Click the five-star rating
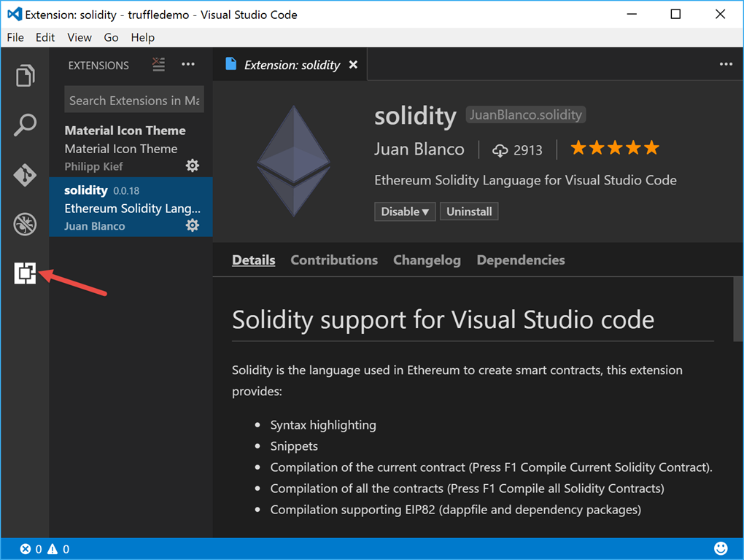This screenshot has height=560, width=744. pyautogui.click(x=615, y=148)
